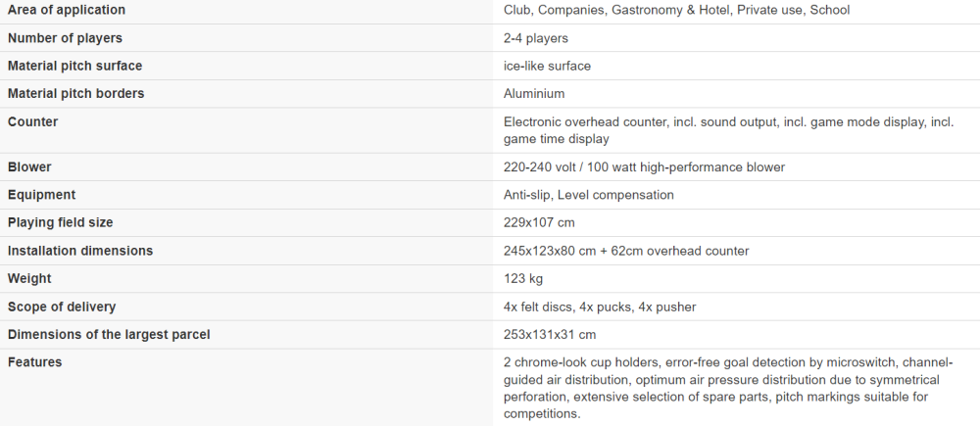Image resolution: width=980 pixels, height=426 pixels.
Task: Click the 'Features' row label
Action: (x=34, y=362)
